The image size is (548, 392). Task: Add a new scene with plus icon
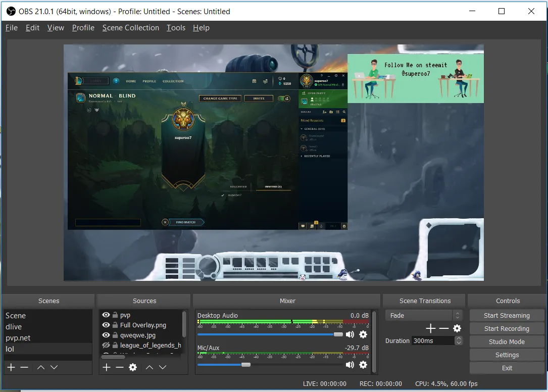11,367
